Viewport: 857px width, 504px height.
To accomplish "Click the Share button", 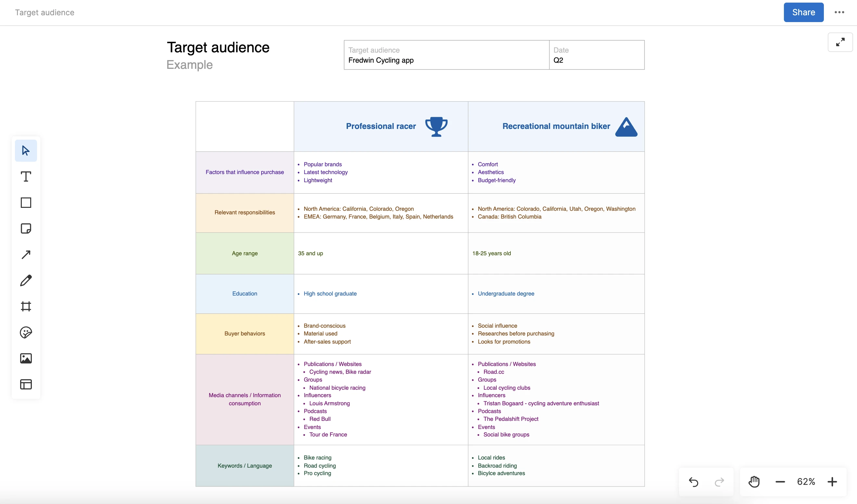I will point(803,12).
